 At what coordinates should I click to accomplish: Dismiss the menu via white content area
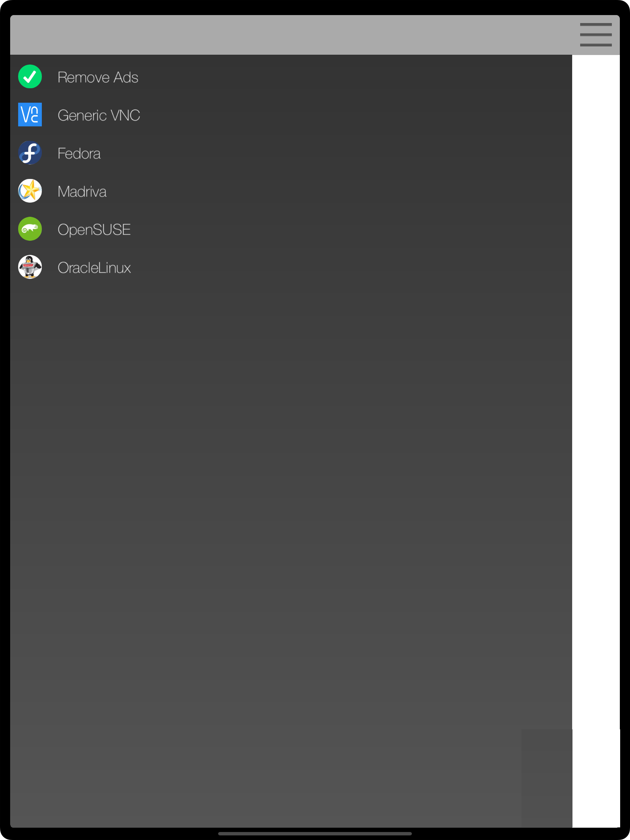click(596, 441)
